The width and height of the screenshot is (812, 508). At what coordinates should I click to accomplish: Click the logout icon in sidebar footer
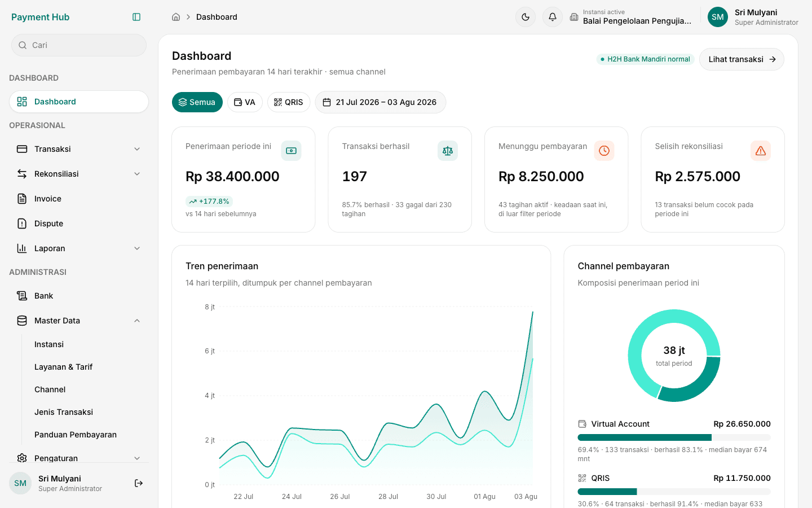click(139, 483)
